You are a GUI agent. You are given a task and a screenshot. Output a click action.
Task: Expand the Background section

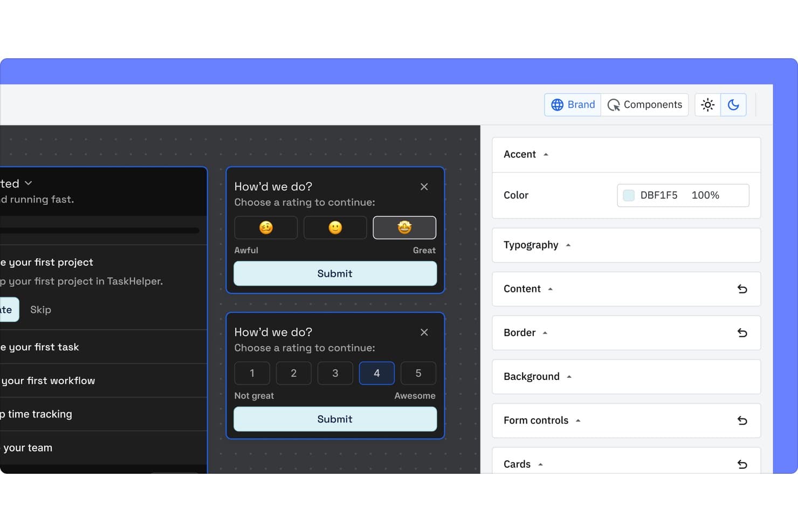pyautogui.click(x=627, y=377)
